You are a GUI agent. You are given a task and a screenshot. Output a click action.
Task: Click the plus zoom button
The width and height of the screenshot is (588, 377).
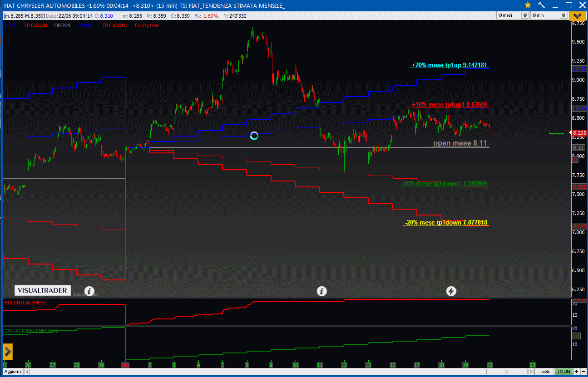coord(577,372)
